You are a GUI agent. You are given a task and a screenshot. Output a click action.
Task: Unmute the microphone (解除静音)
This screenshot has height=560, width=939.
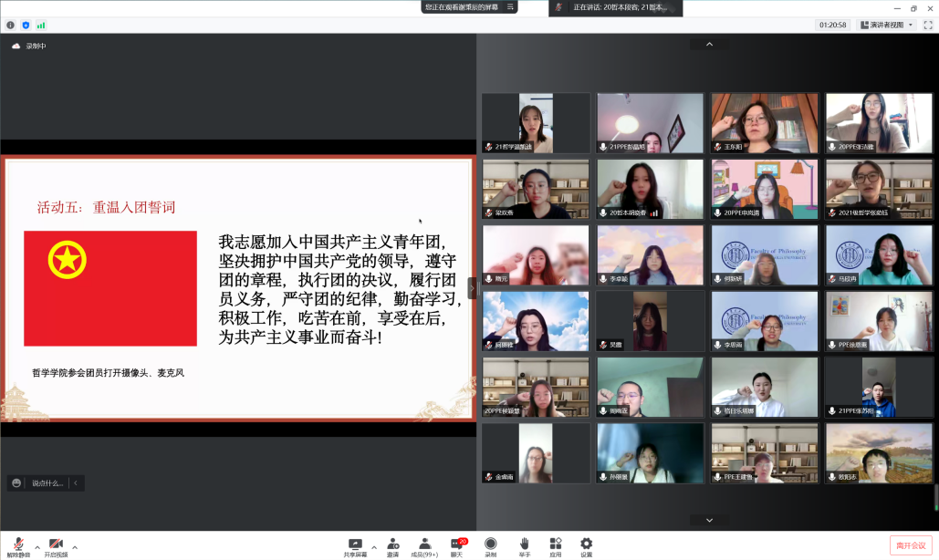[x=18, y=544]
